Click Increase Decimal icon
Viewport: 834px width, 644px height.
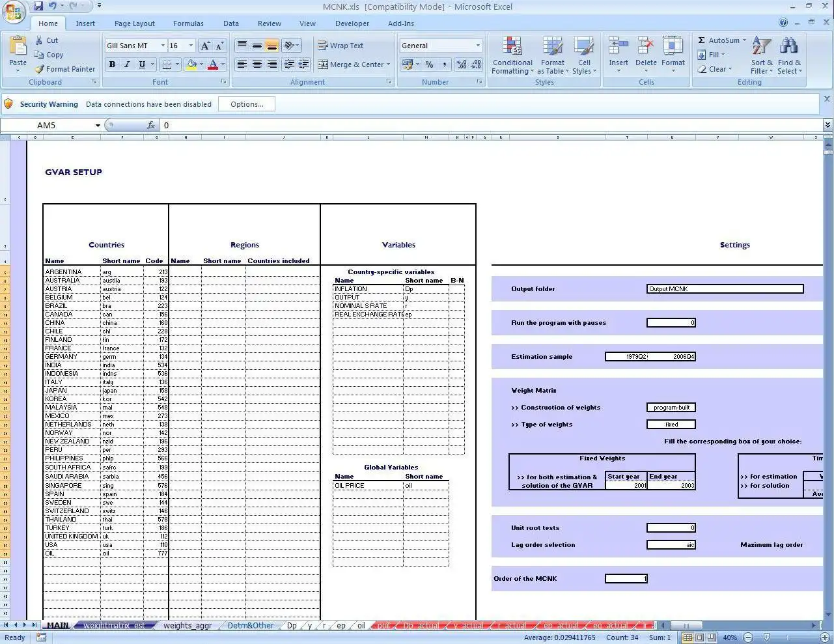(x=462, y=64)
